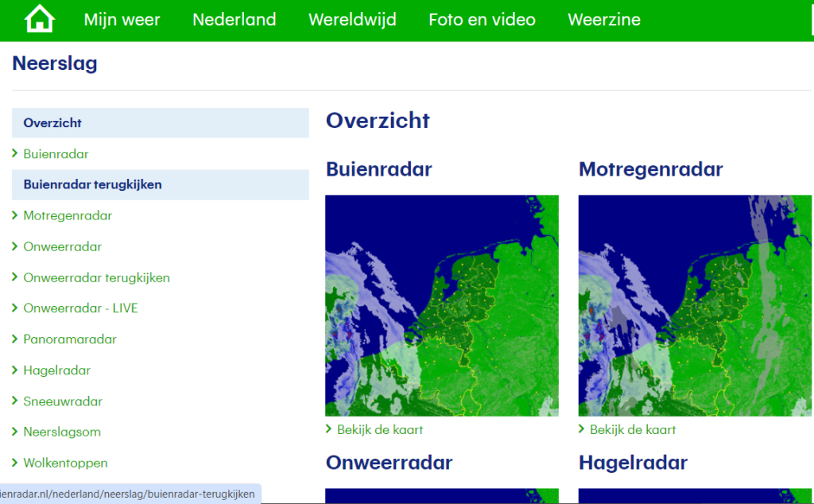The image size is (814, 504).
Task: Click Bekijk de kaart under Buienradar
Action: tap(380, 430)
